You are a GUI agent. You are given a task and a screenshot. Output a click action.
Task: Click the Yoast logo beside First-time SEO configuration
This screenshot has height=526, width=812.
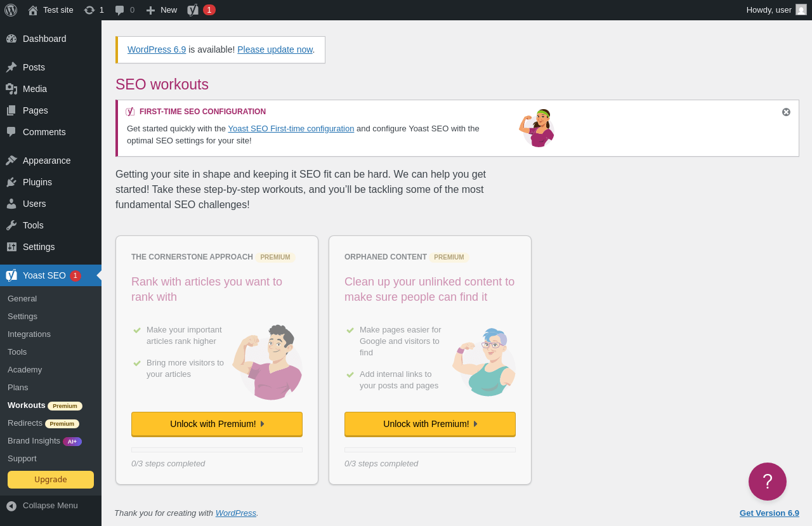pyautogui.click(x=130, y=112)
